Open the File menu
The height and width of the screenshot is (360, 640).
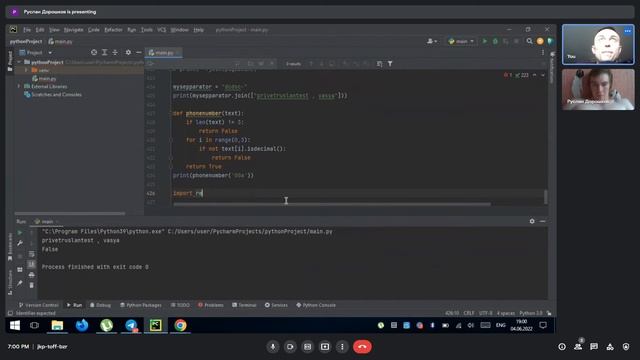click(x=27, y=30)
